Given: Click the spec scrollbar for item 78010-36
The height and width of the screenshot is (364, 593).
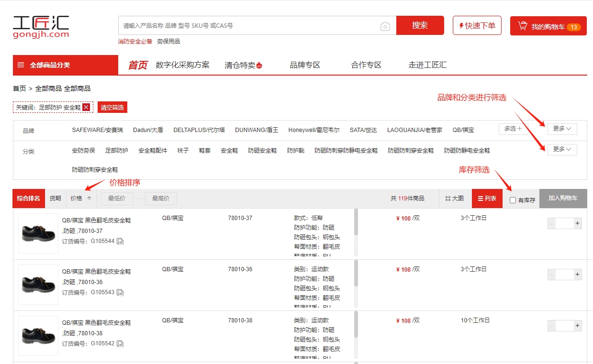Looking at the screenshot, I should point(356,273).
